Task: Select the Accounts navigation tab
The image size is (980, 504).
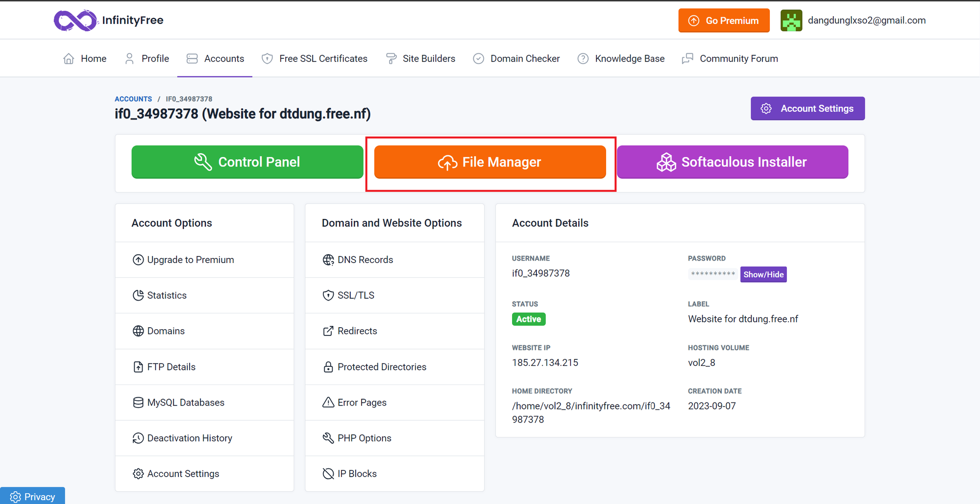Action: coord(215,59)
